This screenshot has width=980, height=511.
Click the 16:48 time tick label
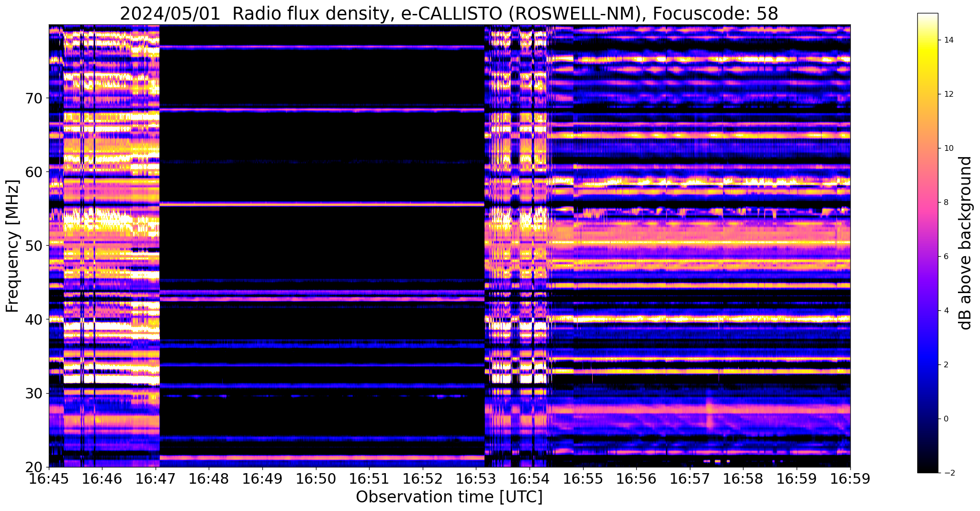point(209,479)
